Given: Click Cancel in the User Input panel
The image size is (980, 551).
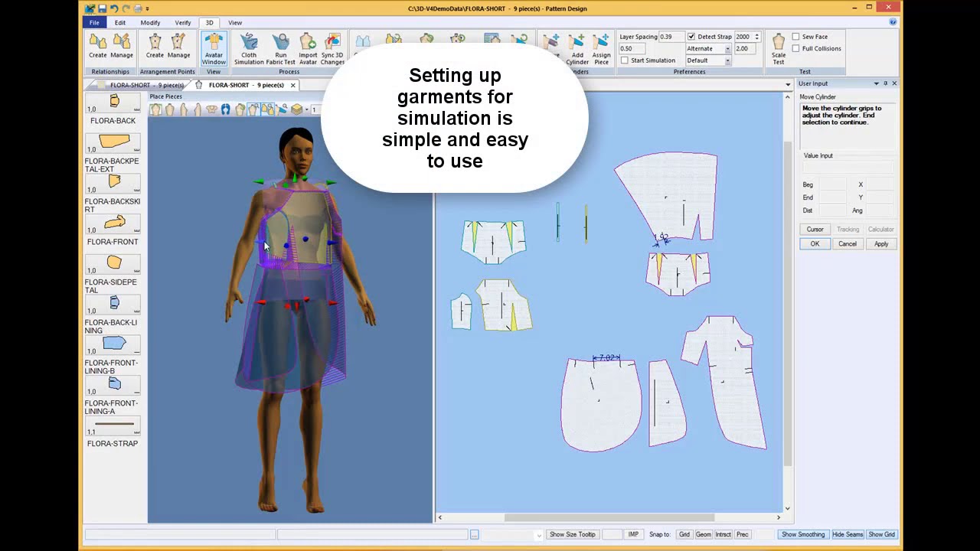Looking at the screenshot, I should 847,244.
